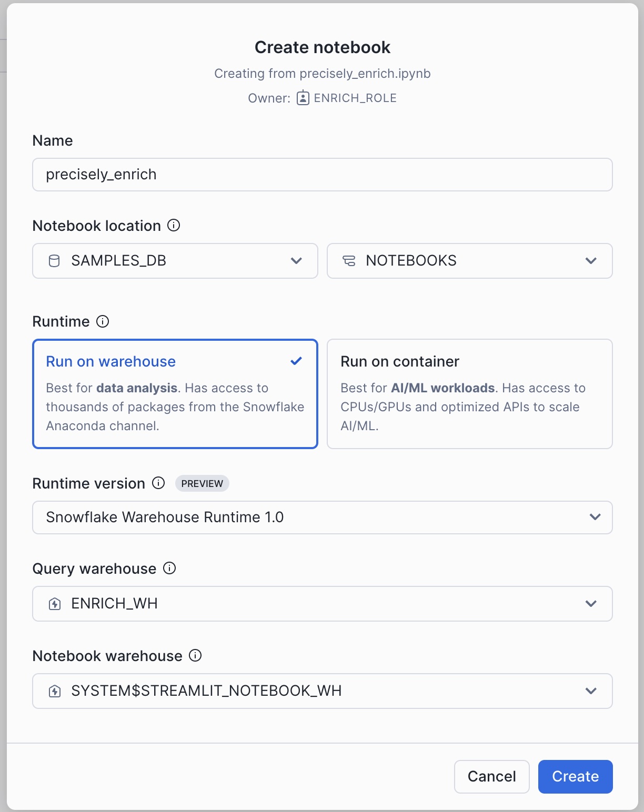Select the Run on container runtime option
This screenshot has height=812, width=644.
coord(469,394)
